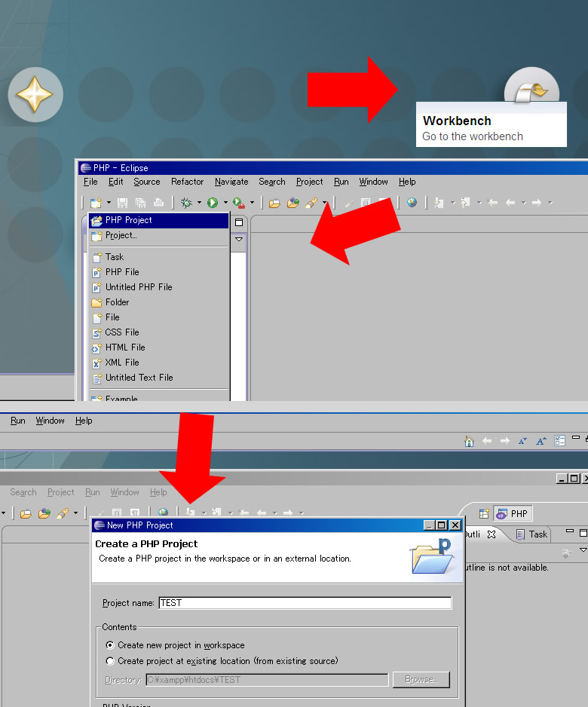This screenshot has height=707, width=588.
Task: Click the Save All icon in PHP - Eclipse toolbar
Action: click(141, 203)
